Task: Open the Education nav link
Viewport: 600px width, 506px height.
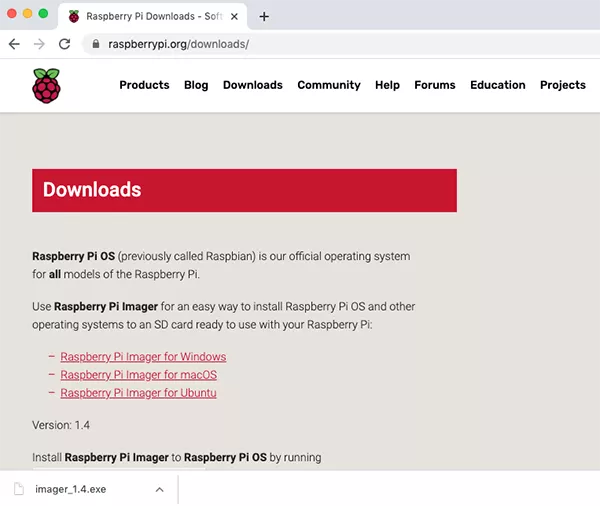Action: (497, 85)
